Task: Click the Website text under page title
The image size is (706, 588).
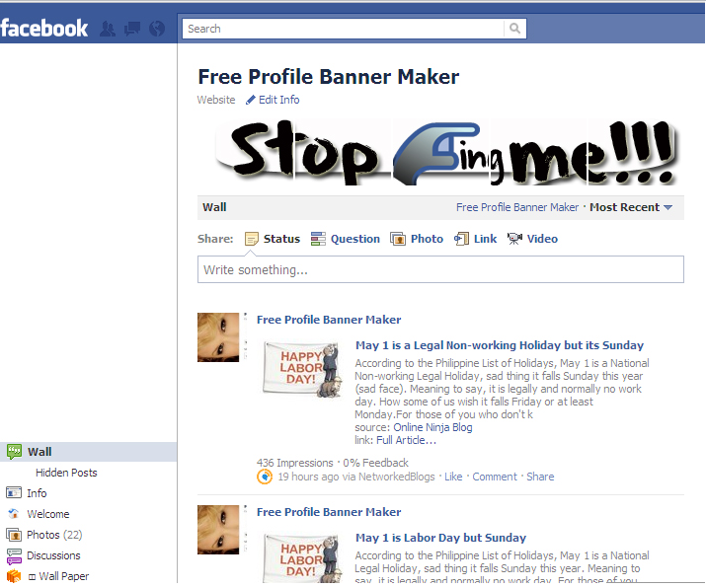Action: [216, 100]
